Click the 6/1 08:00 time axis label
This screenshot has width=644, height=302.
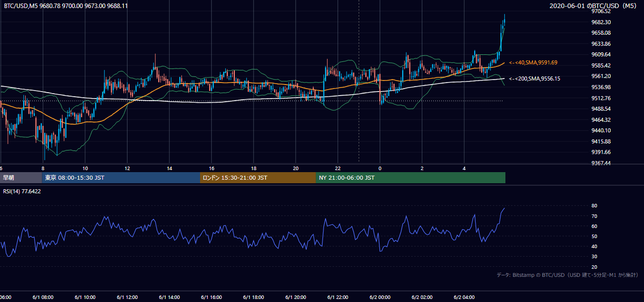click(x=43, y=297)
